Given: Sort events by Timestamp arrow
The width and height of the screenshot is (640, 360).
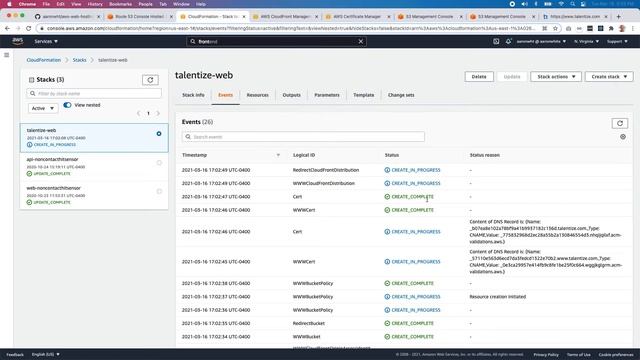Looking at the screenshot, I should pos(278,155).
